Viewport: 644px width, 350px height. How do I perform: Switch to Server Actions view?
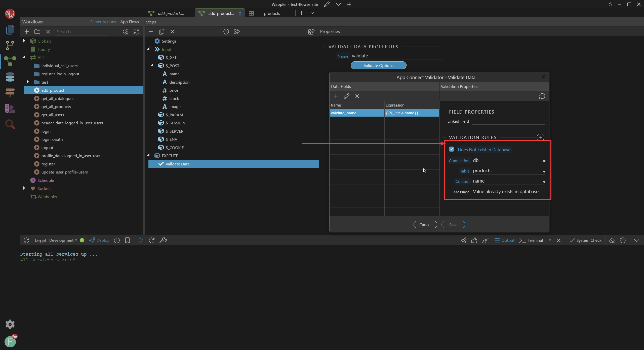tap(103, 22)
